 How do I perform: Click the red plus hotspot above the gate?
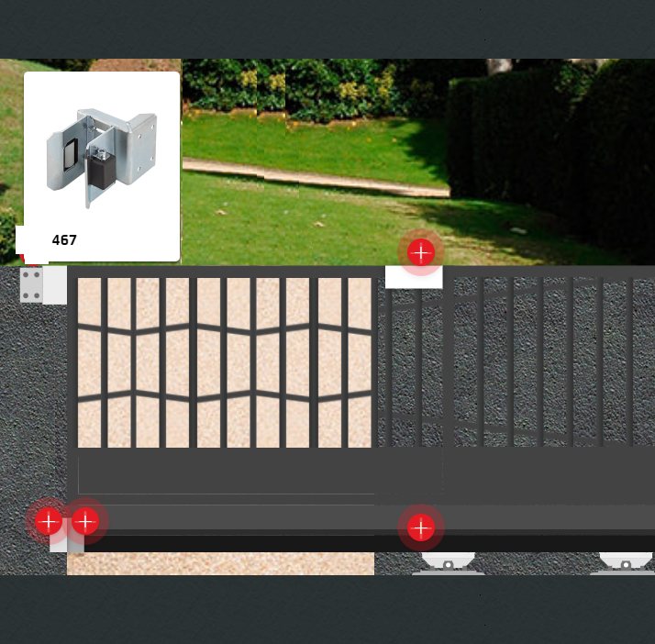[x=420, y=252]
